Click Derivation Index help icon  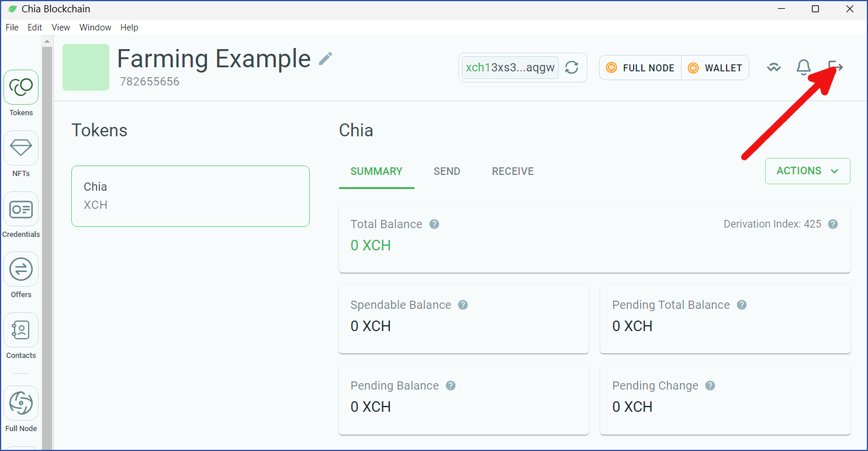click(833, 224)
